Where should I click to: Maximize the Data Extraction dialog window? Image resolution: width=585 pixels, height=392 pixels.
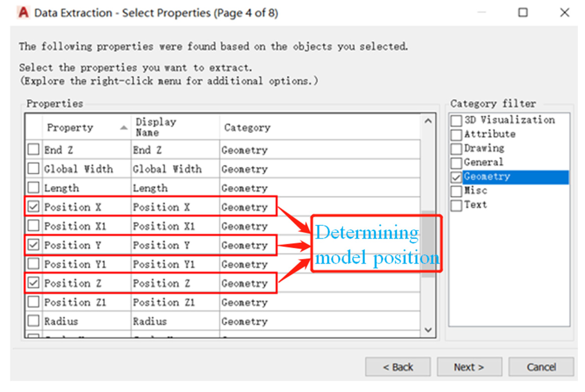[x=523, y=12]
